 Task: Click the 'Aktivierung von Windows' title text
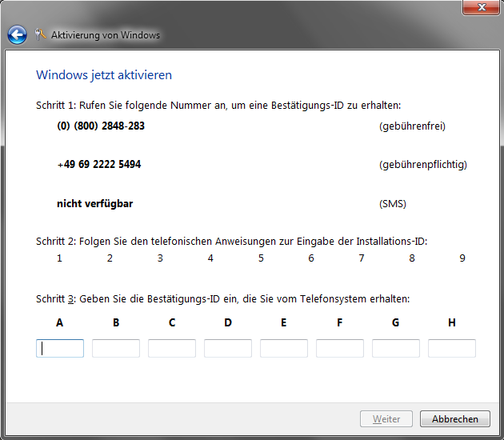click(x=106, y=34)
